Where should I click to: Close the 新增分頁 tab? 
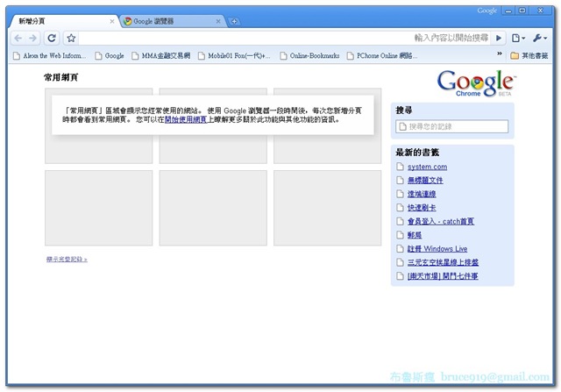(x=112, y=21)
